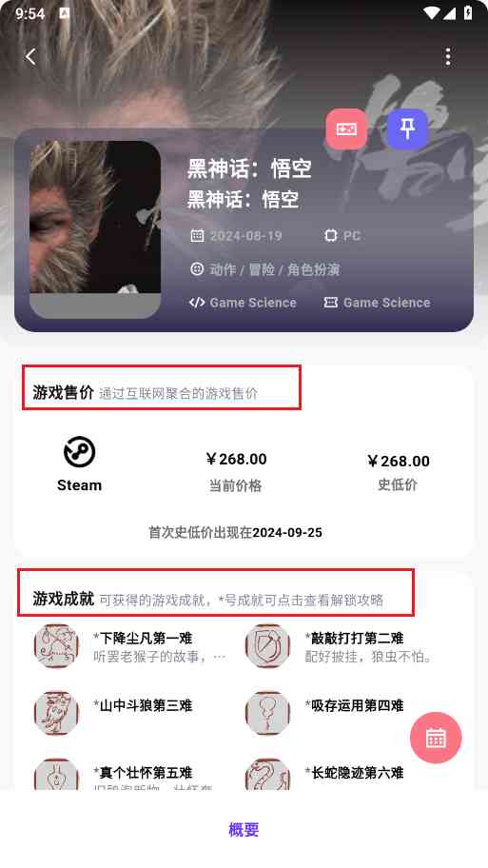
Task: Tap the pink calendar floating button
Action: point(436,738)
